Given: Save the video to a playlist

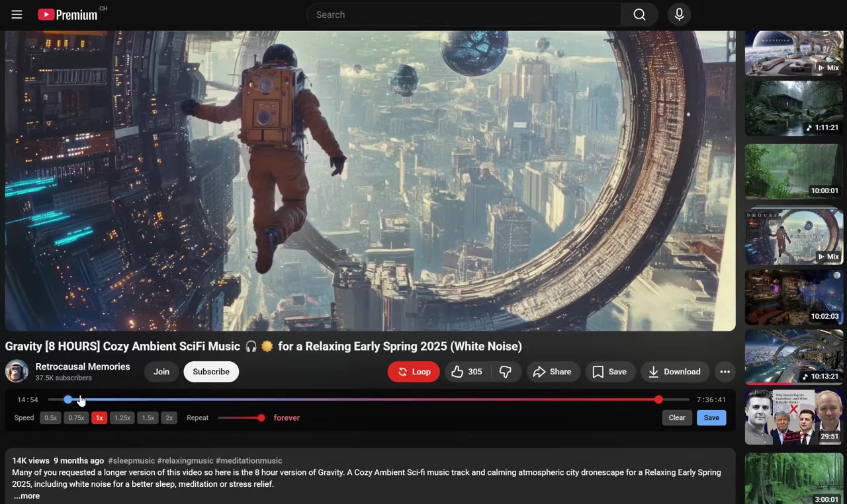Looking at the screenshot, I should [x=609, y=371].
